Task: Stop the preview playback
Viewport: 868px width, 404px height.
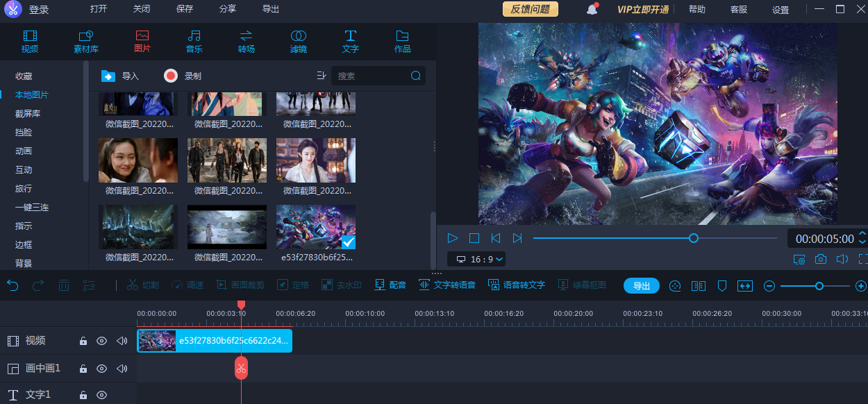Action: point(474,238)
